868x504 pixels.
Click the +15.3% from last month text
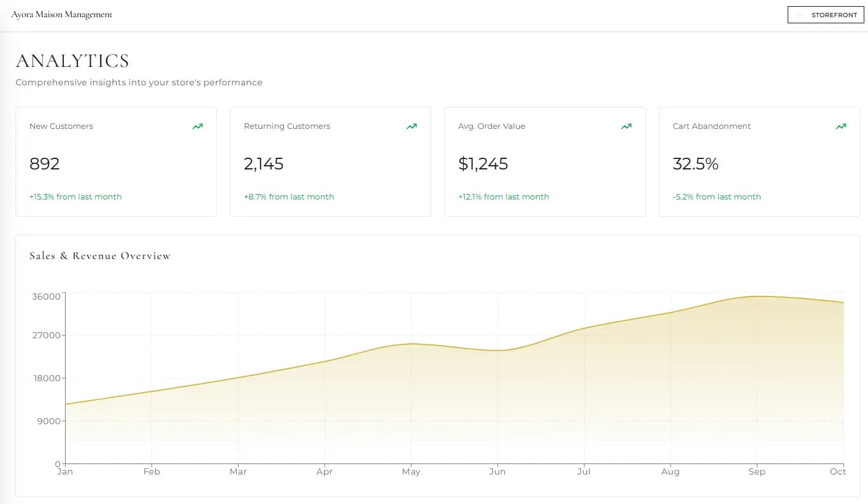coord(75,196)
